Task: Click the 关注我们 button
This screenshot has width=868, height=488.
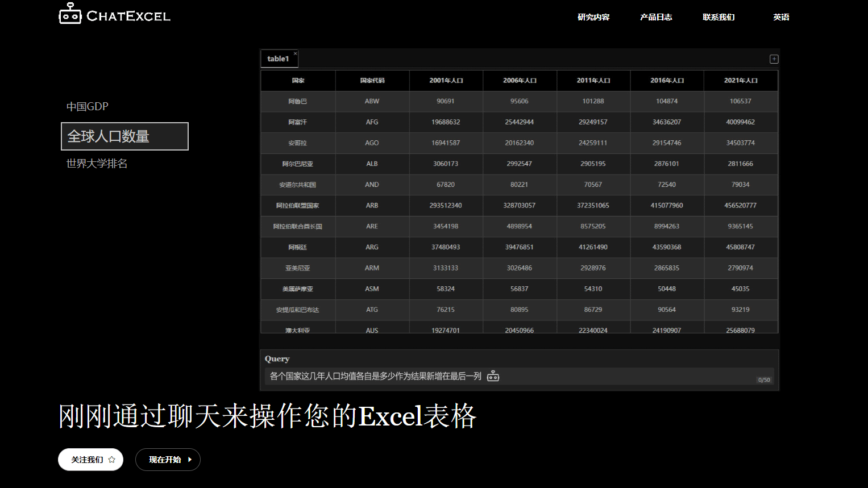Action: [x=90, y=460]
